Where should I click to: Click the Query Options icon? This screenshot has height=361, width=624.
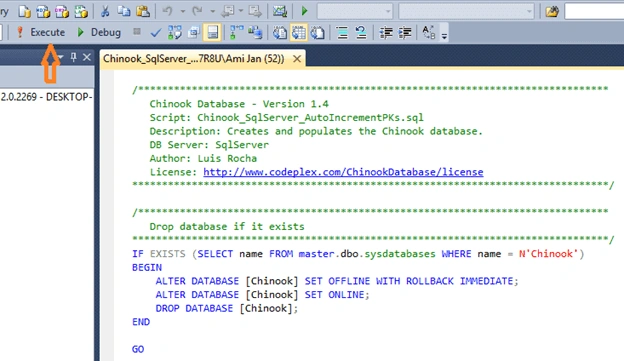coord(193,33)
